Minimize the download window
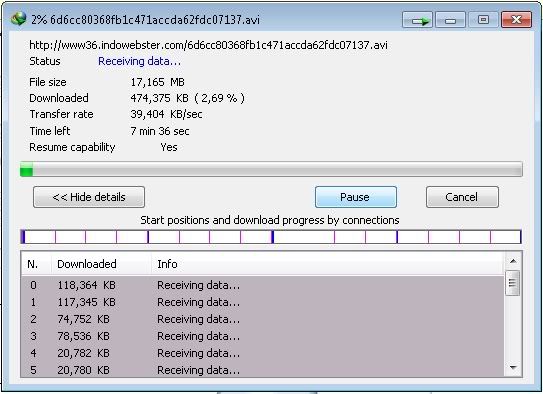543x394 pixels. pyautogui.click(x=450, y=20)
